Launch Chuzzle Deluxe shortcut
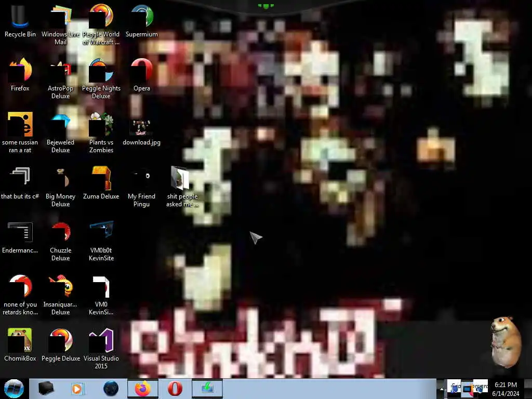Image resolution: width=532 pixels, height=399 pixels. 60,241
